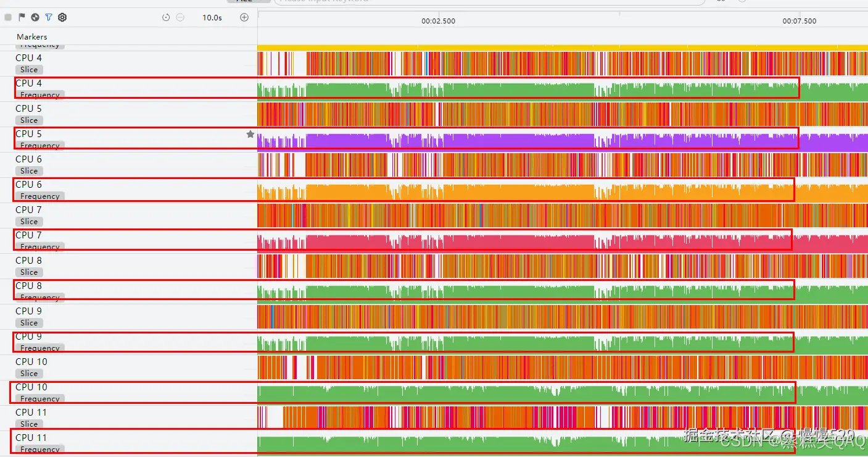Screen dimensions: 868x457
Task: Click the green CPU 10 frequency graph
Action: [x=563, y=394]
